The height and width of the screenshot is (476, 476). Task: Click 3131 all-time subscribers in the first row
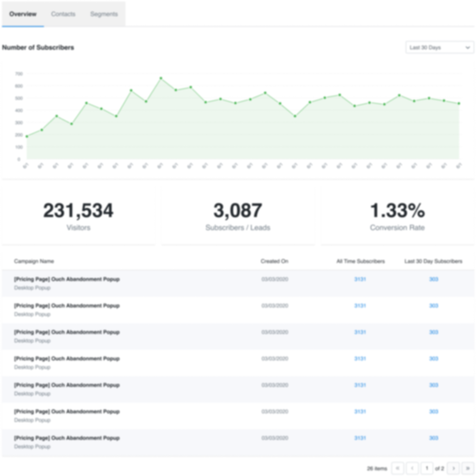[360, 279]
